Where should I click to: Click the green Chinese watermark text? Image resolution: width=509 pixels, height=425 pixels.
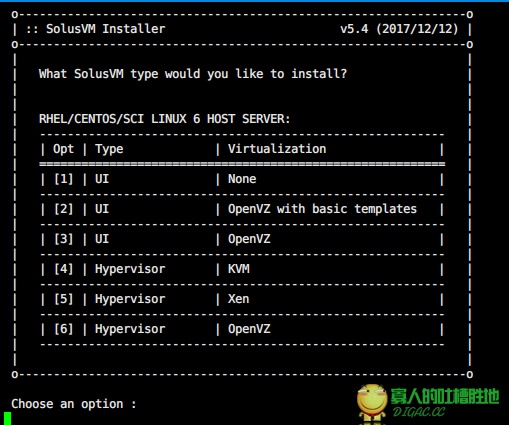pos(445,397)
